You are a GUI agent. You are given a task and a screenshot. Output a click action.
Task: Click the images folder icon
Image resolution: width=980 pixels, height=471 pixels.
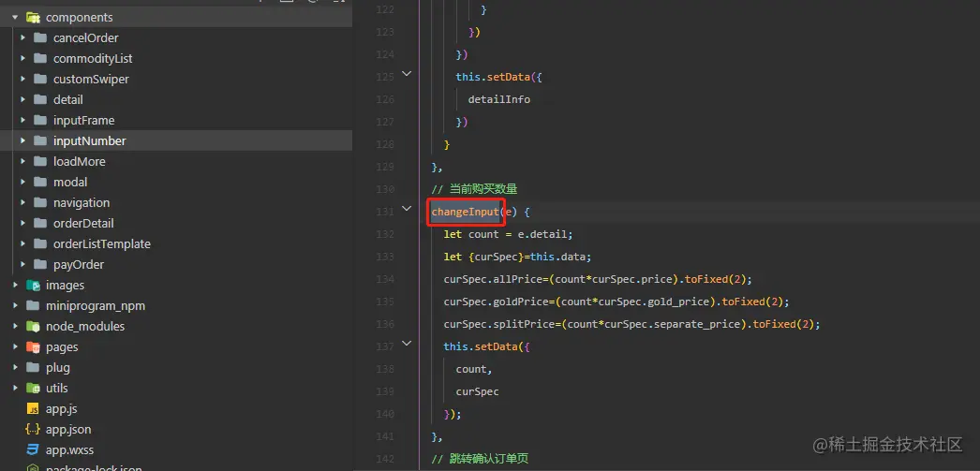click(33, 286)
